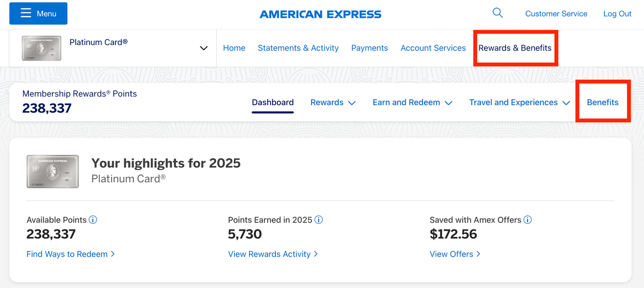The width and height of the screenshot is (644, 288).
Task: Click the View Offers link
Action: 455,254
